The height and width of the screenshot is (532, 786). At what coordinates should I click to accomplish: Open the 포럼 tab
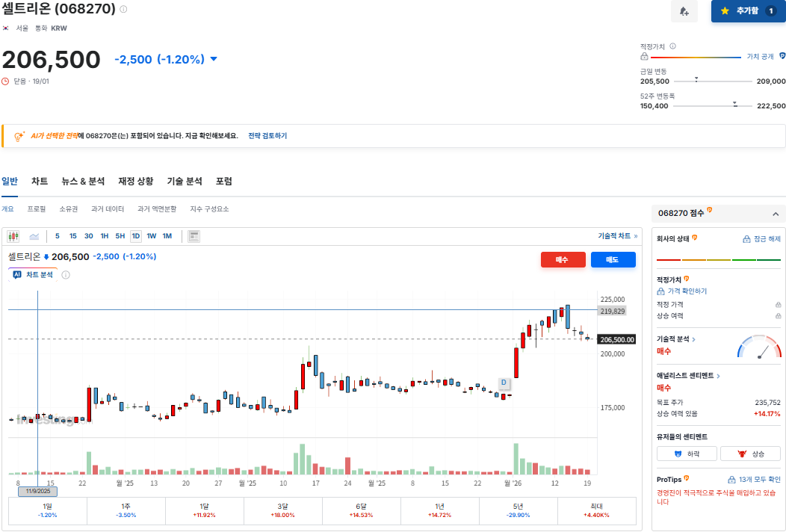click(224, 182)
